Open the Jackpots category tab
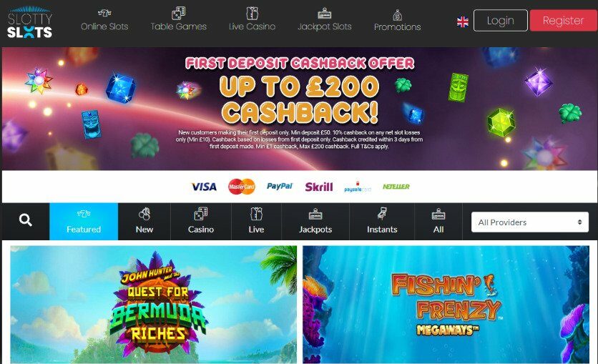This screenshot has width=598, height=364. coord(315,222)
